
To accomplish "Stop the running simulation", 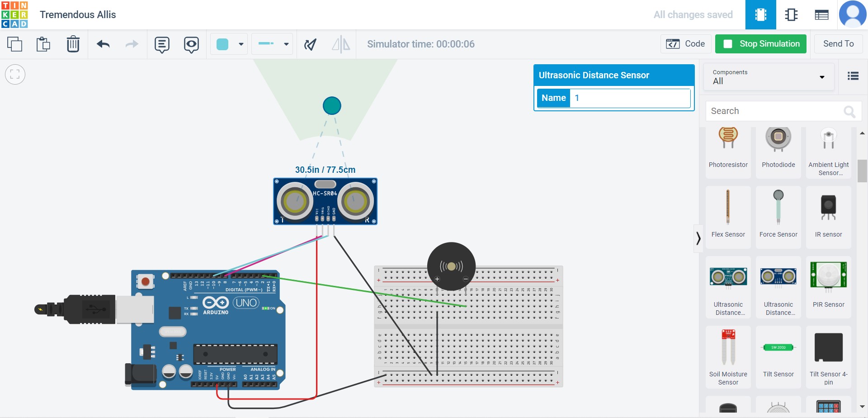I will click(x=761, y=44).
